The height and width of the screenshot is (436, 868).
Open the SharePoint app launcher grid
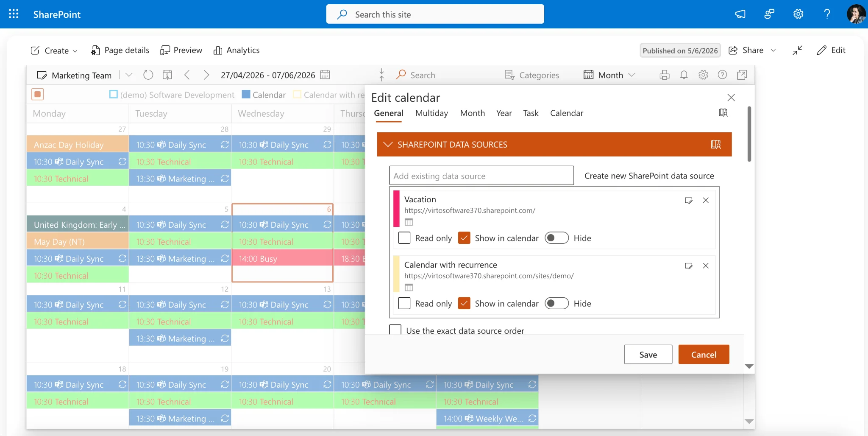pos(14,14)
